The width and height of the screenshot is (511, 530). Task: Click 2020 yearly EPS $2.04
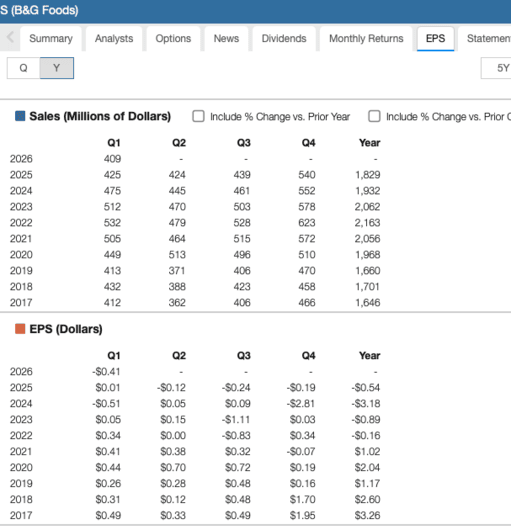367,467
